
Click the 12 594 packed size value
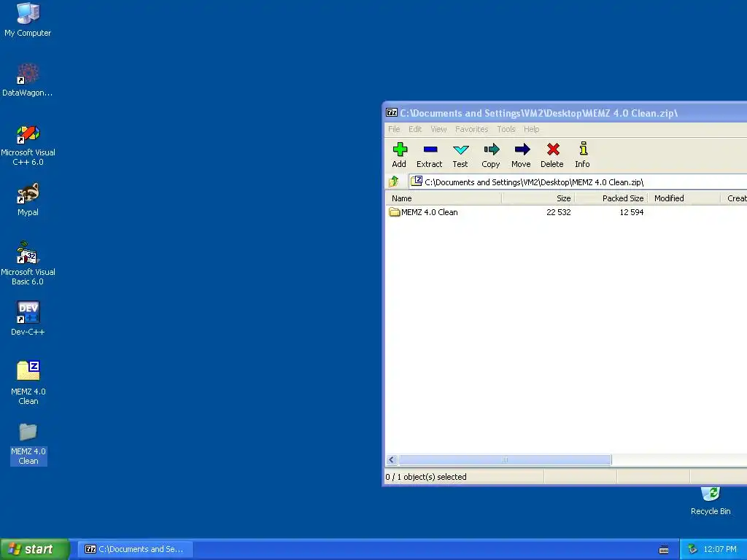point(632,212)
